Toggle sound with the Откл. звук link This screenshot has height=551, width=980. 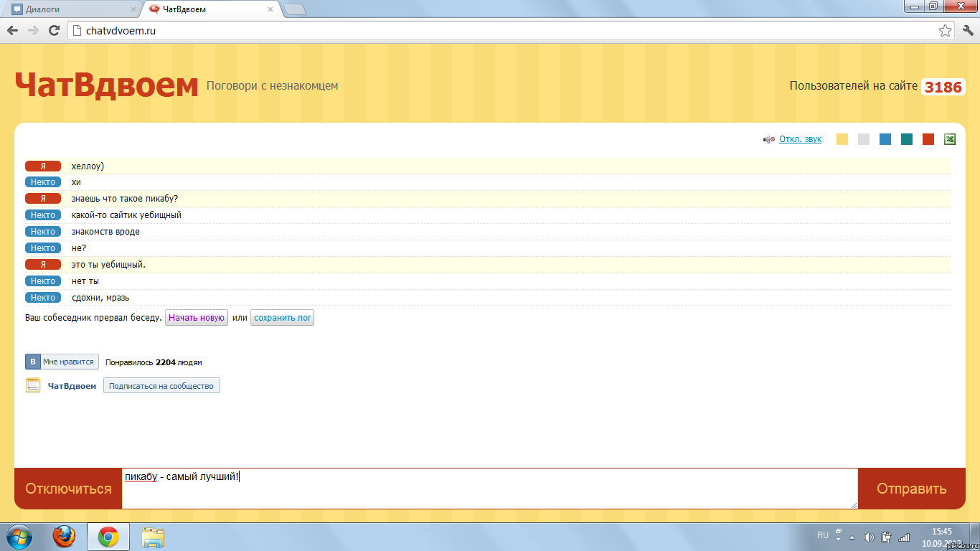[x=800, y=139]
